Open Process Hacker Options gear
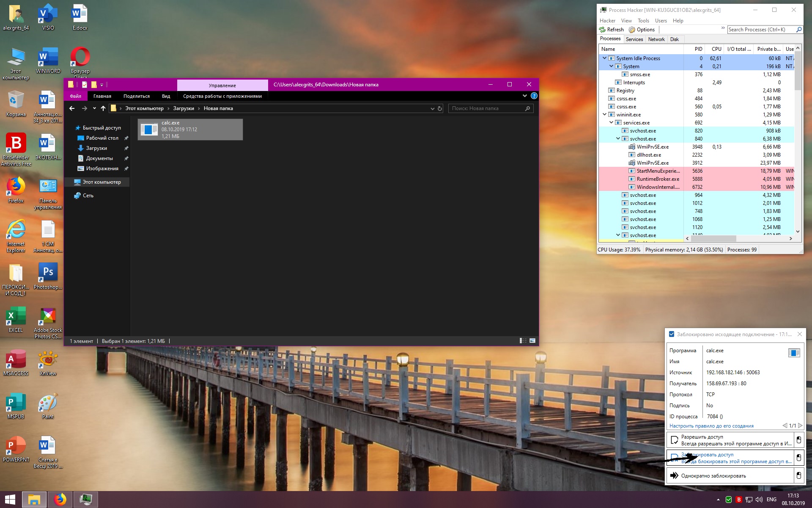Image resolution: width=812 pixels, height=508 pixels. [632, 30]
